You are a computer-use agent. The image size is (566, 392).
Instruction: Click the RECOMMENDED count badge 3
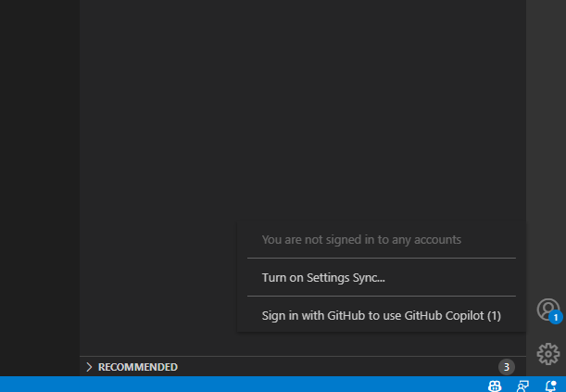(x=506, y=367)
